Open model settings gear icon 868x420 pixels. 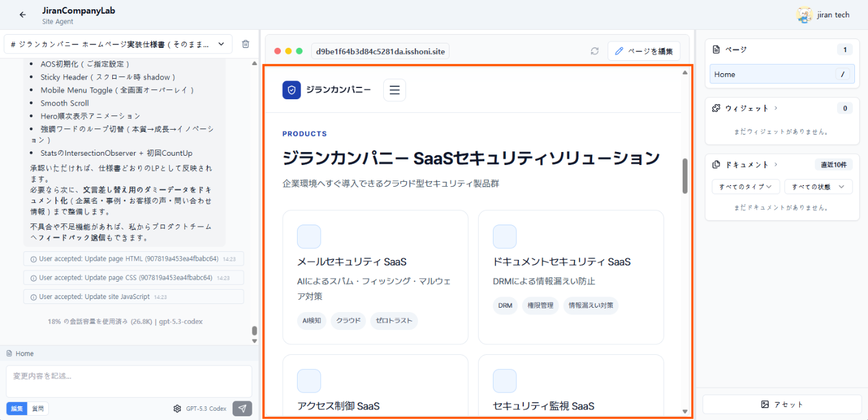[177, 408]
